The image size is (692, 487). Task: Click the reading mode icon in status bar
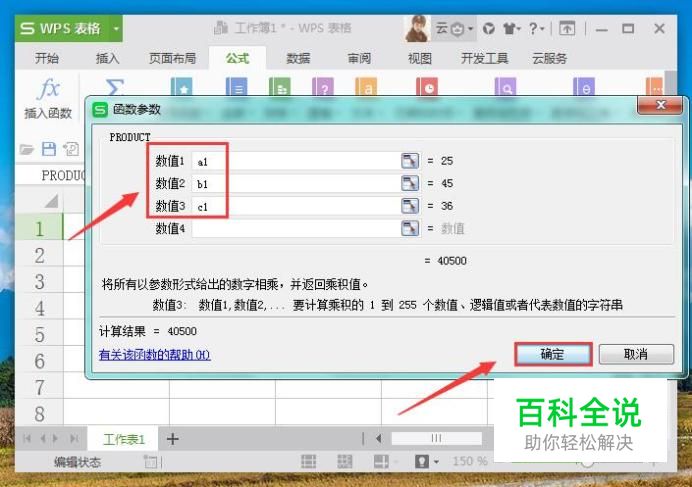click(x=381, y=461)
